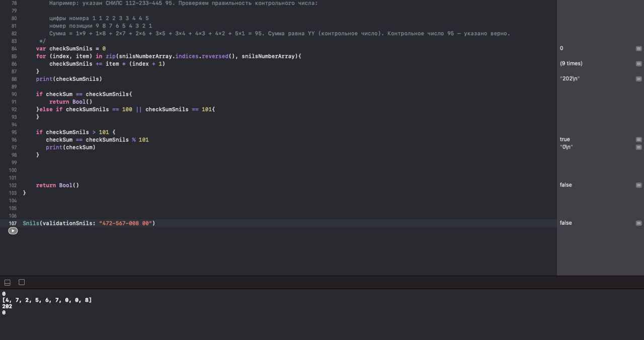
Task: Click the for-in zip loop line
Action: pos(169,56)
